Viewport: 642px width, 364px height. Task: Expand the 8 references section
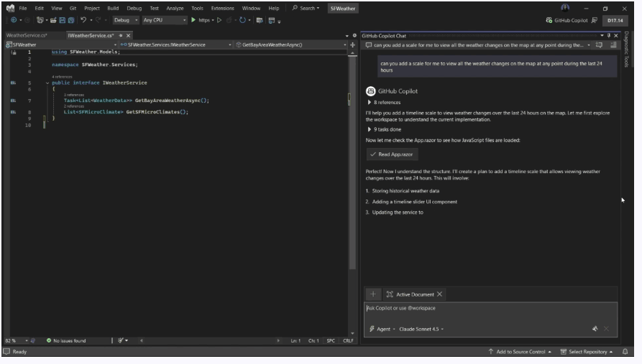(370, 102)
